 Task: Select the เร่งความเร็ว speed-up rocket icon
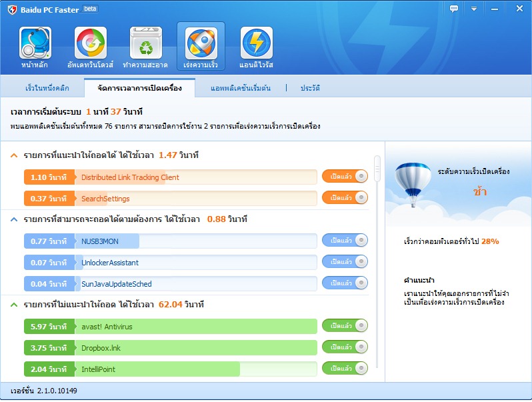tap(201, 47)
